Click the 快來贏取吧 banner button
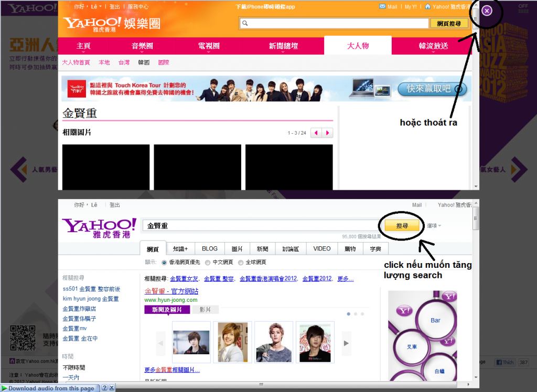 click(x=432, y=89)
